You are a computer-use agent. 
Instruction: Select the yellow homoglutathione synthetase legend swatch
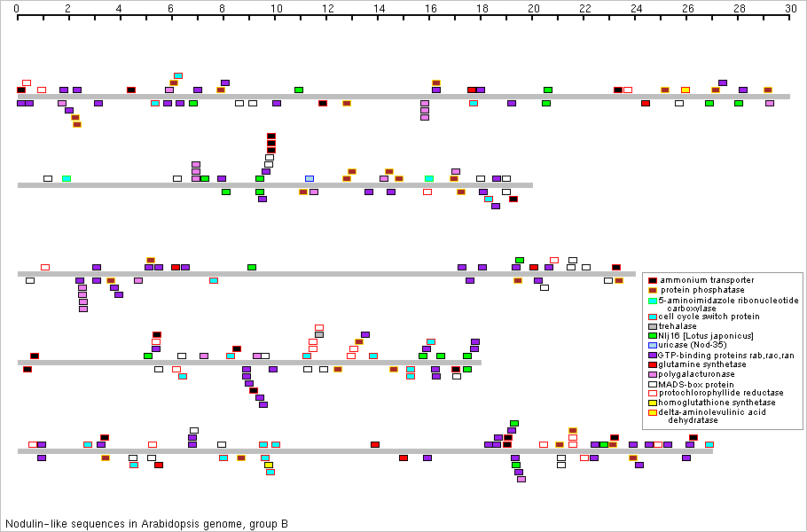click(653, 403)
